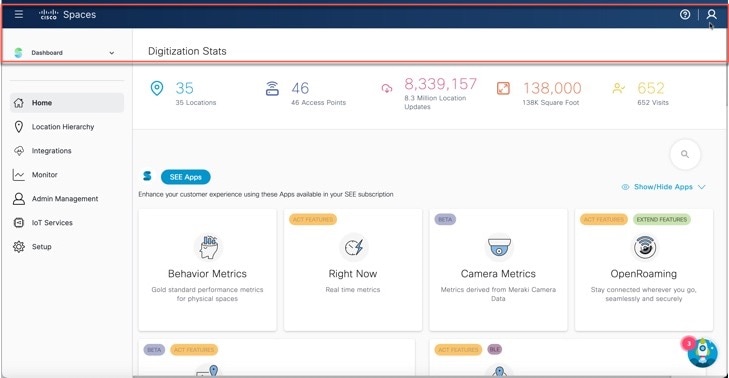Open the Camera Metrics app card
Screen dimensions: 729x378
click(x=498, y=270)
